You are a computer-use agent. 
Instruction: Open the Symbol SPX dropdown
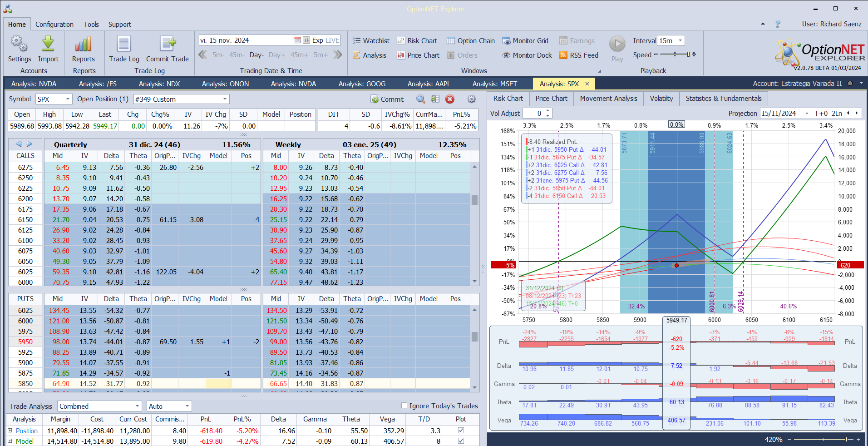point(68,99)
